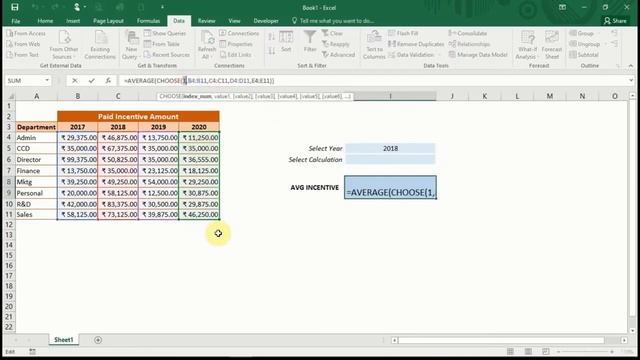Click the horizontal scrollbar
Viewport: 640px width, 360px height.
(x=501, y=340)
